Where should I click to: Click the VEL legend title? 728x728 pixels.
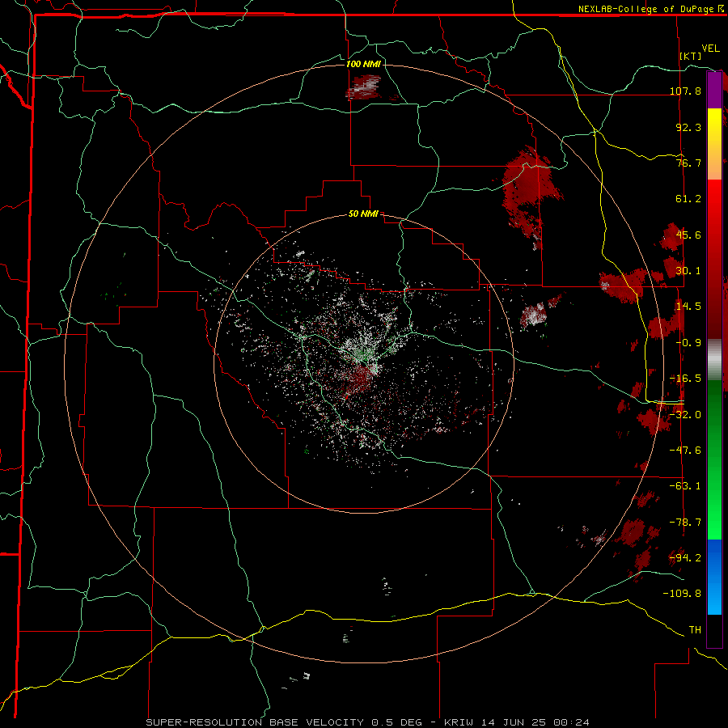(710, 49)
